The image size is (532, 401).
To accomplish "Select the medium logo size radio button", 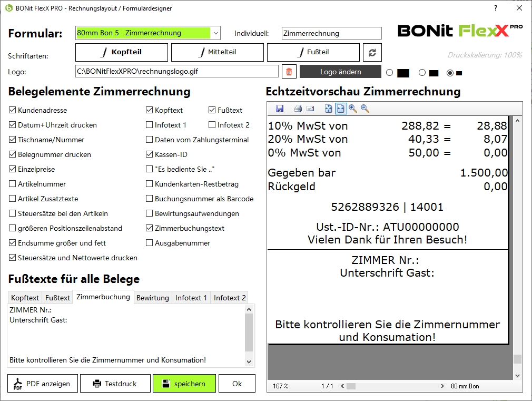I will pos(422,73).
